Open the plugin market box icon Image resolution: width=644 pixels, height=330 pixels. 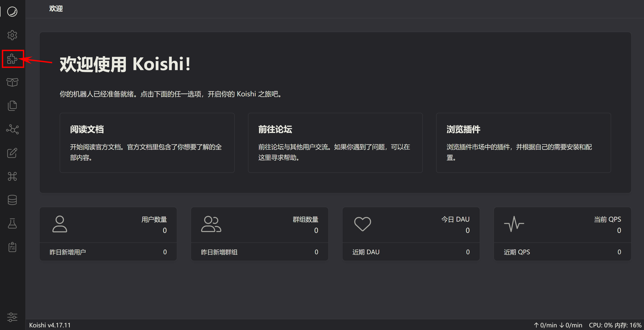click(x=12, y=82)
